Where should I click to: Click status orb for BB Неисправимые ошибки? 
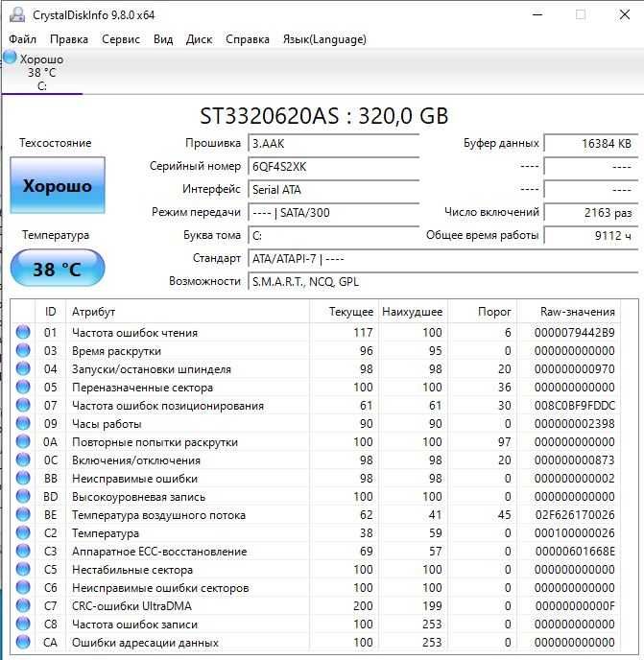(23, 478)
